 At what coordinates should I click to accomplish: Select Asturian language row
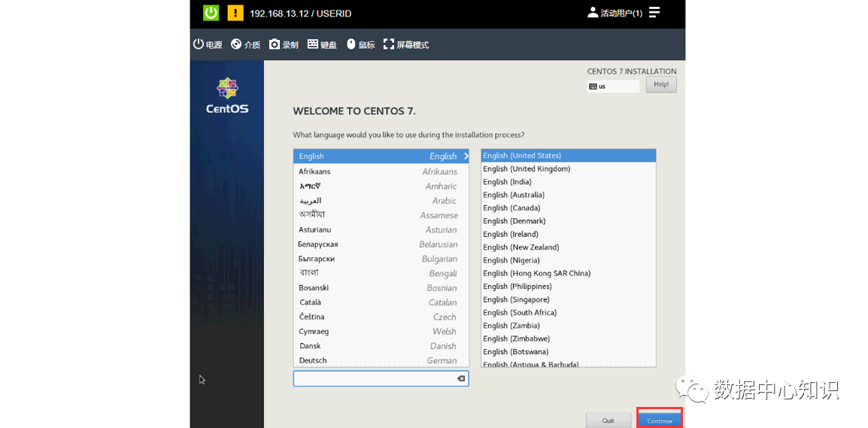pyautogui.click(x=381, y=229)
